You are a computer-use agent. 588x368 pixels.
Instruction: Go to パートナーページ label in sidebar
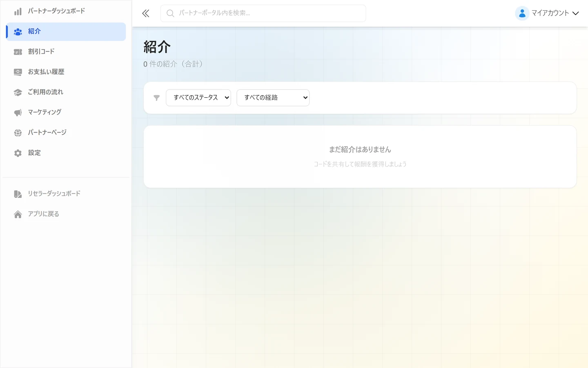tap(47, 132)
